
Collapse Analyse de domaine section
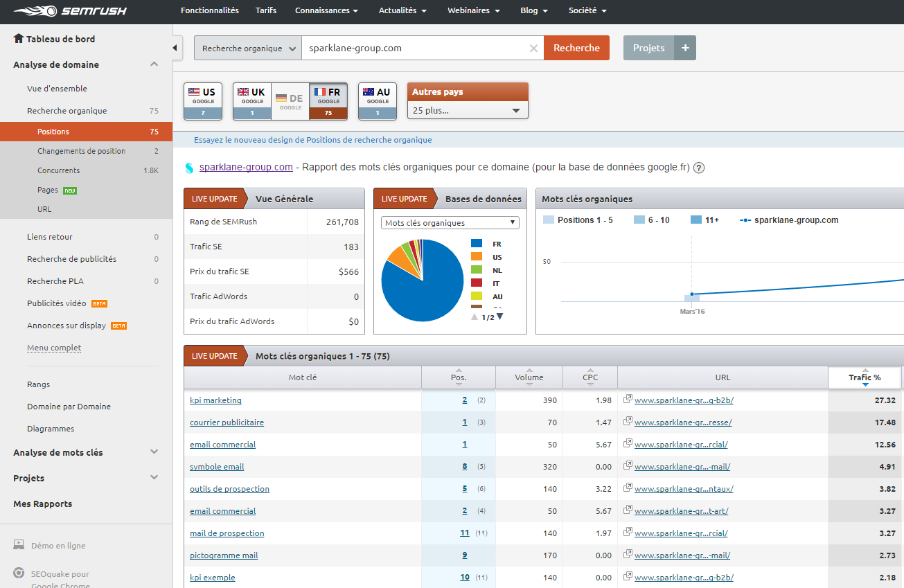point(154,64)
